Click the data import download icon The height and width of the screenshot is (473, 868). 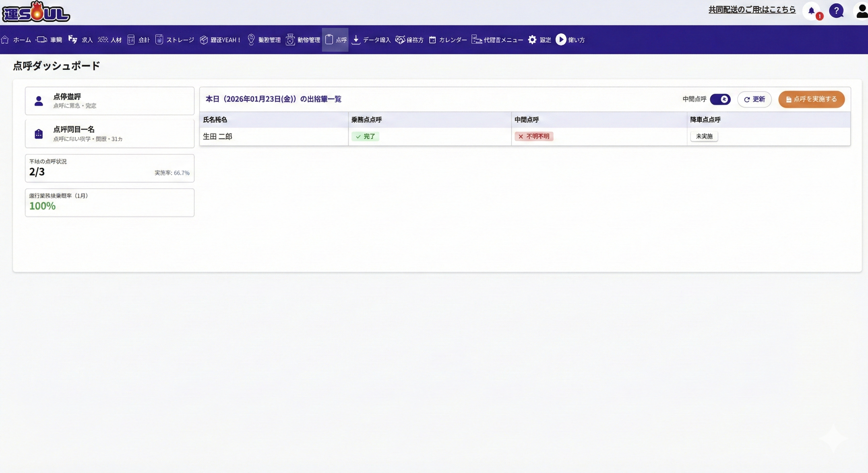pyautogui.click(x=356, y=40)
